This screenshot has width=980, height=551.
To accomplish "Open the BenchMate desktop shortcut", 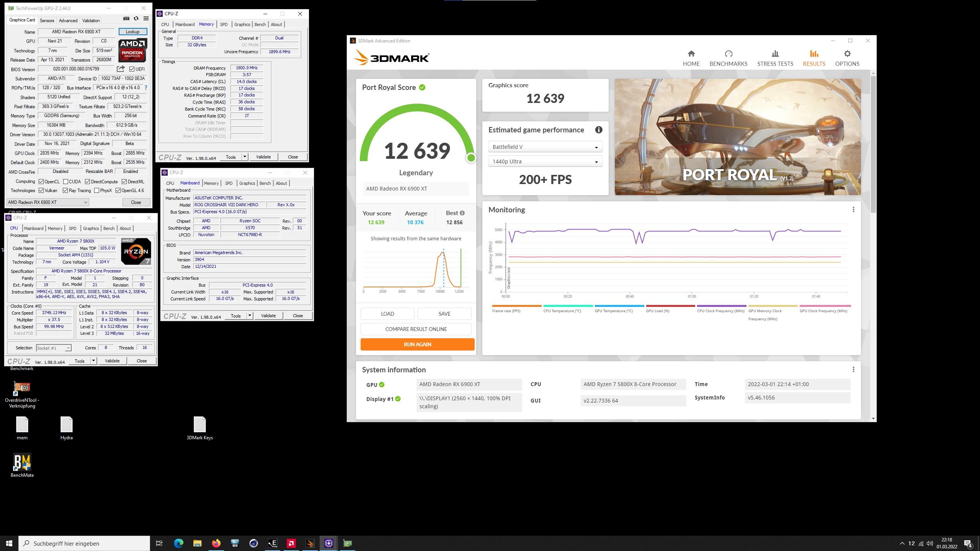I will [x=22, y=466].
